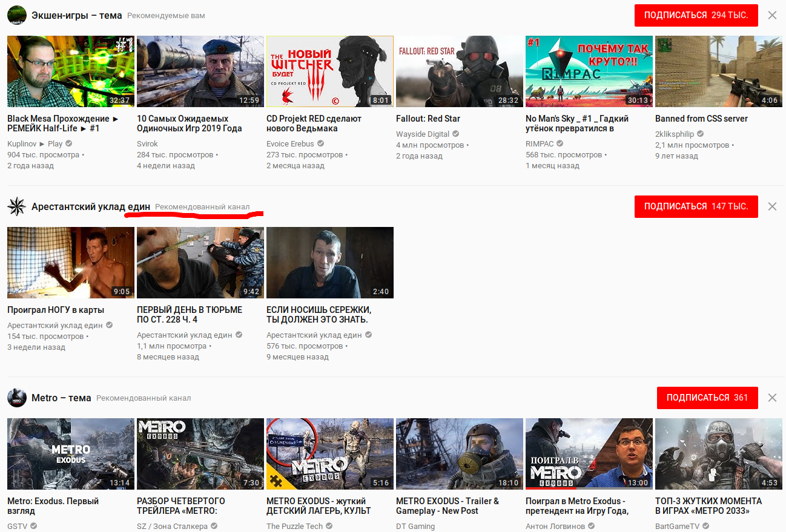This screenshot has width=786, height=532.
Task: Open title ЕСЛИ НОСИШЬ СЕРЕЖКИ, ТЫ ДОЛЖЕН
Action: click(319, 315)
